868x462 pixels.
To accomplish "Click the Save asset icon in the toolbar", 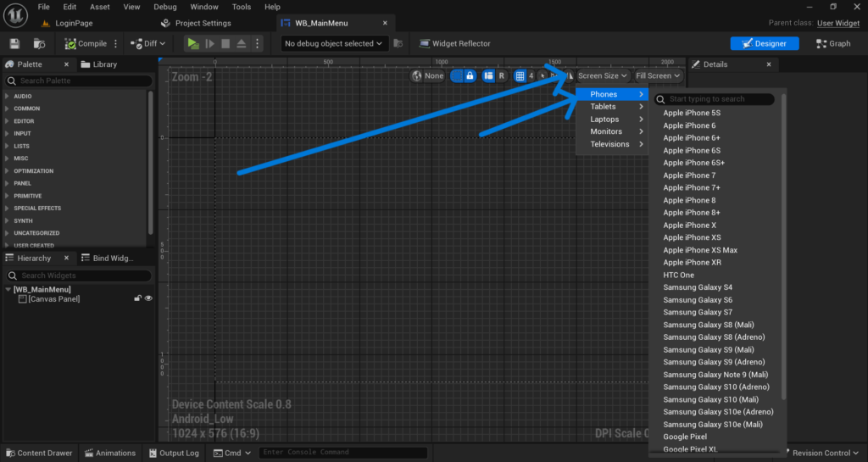I will point(14,44).
